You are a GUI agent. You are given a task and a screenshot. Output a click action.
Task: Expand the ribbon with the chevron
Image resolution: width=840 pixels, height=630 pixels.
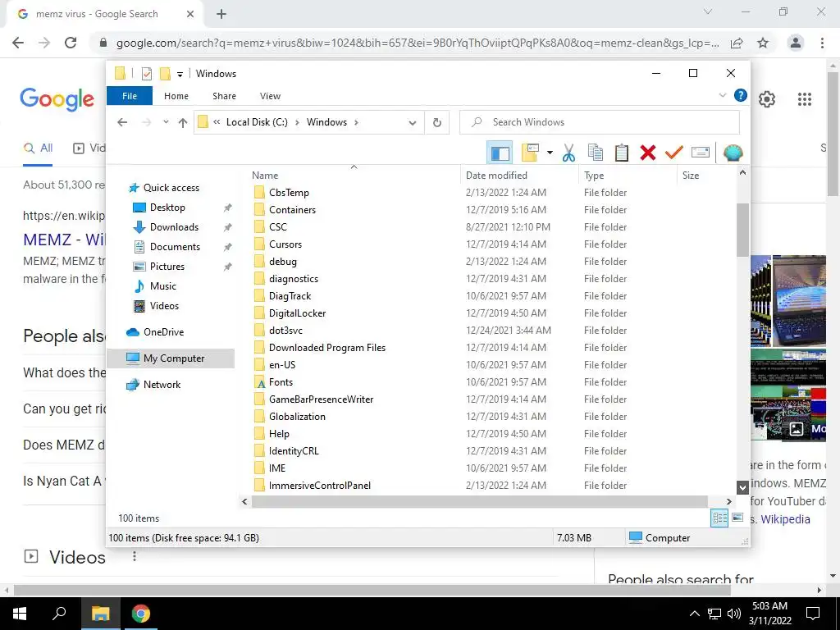tap(722, 95)
